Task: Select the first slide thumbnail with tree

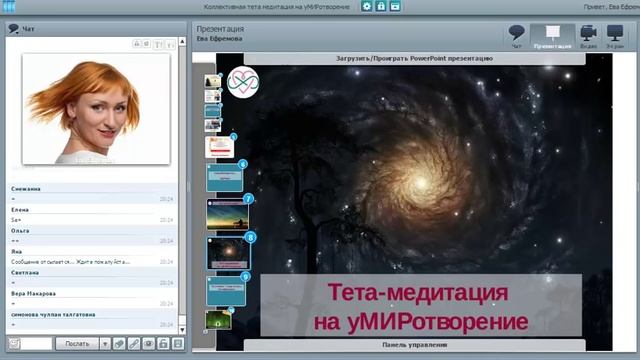Action: click(x=212, y=81)
